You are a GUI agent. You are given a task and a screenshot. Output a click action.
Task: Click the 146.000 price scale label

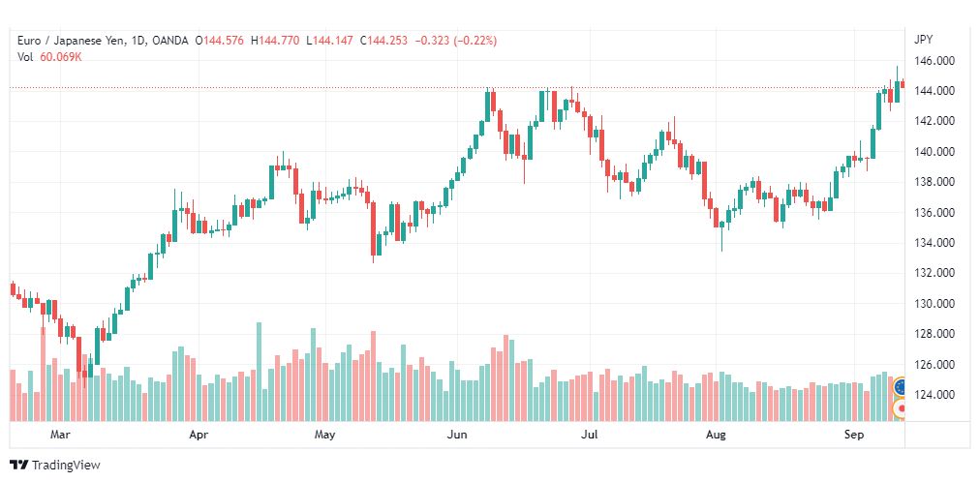coord(935,61)
